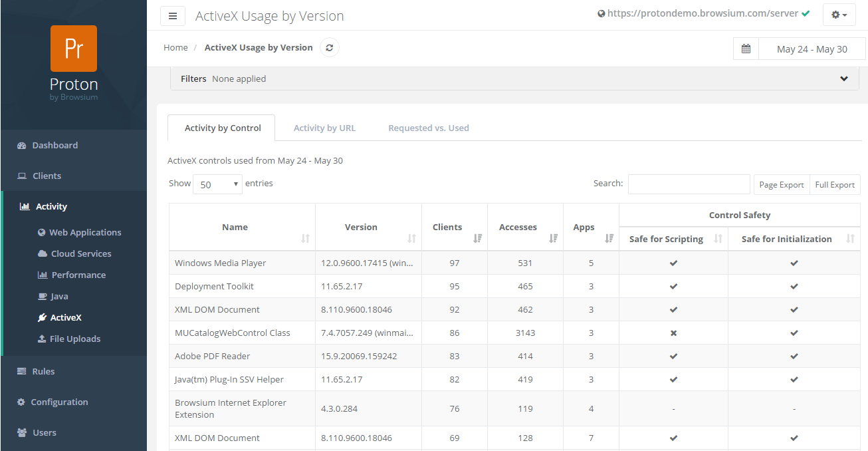Select the May 24 - May 30 date range
This screenshot has width=868, height=451.
[812, 49]
